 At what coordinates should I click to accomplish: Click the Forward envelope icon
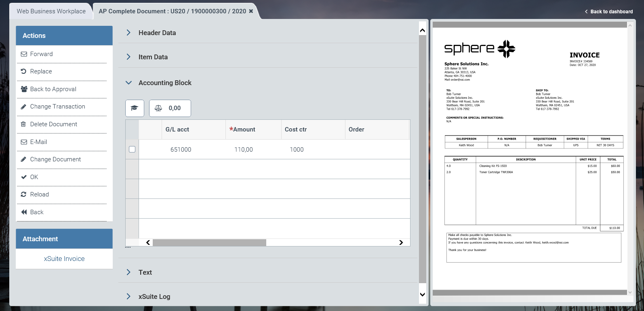24,54
